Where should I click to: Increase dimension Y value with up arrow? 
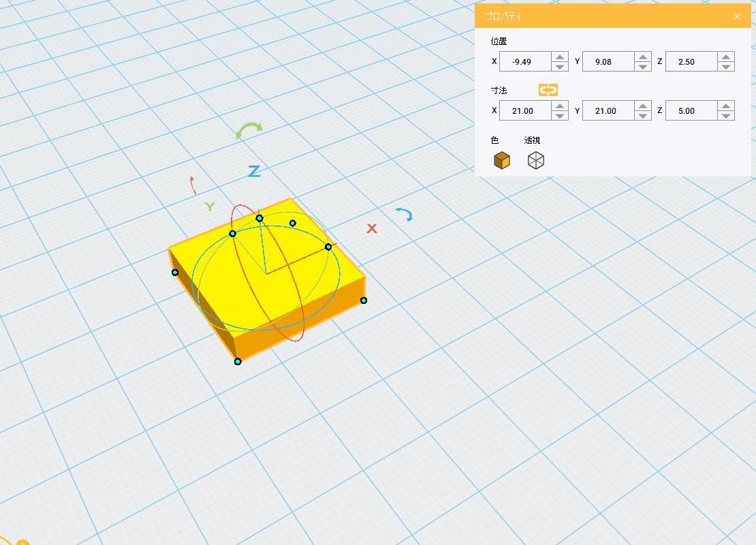click(x=643, y=106)
